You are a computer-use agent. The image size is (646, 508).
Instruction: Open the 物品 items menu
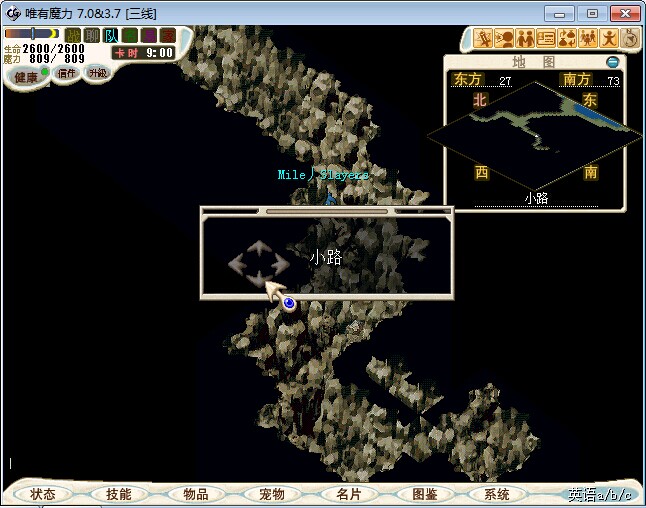click(x=196, y=494)
